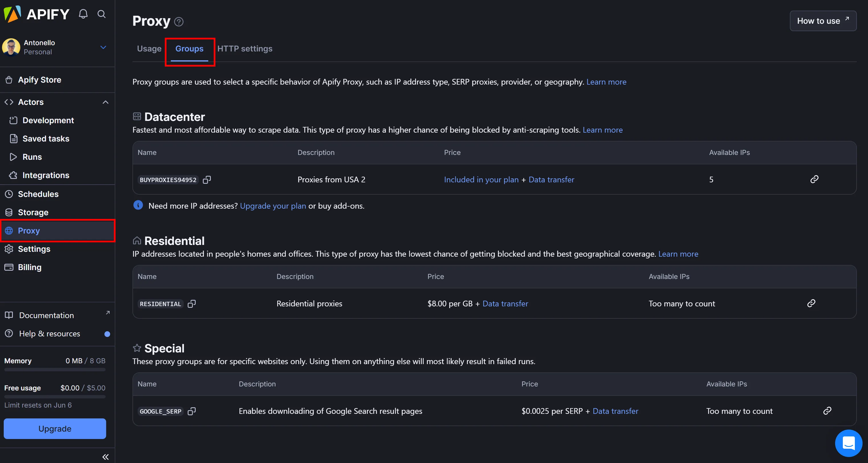Click link icon in RESIDENTIAL row

point(811,303)
